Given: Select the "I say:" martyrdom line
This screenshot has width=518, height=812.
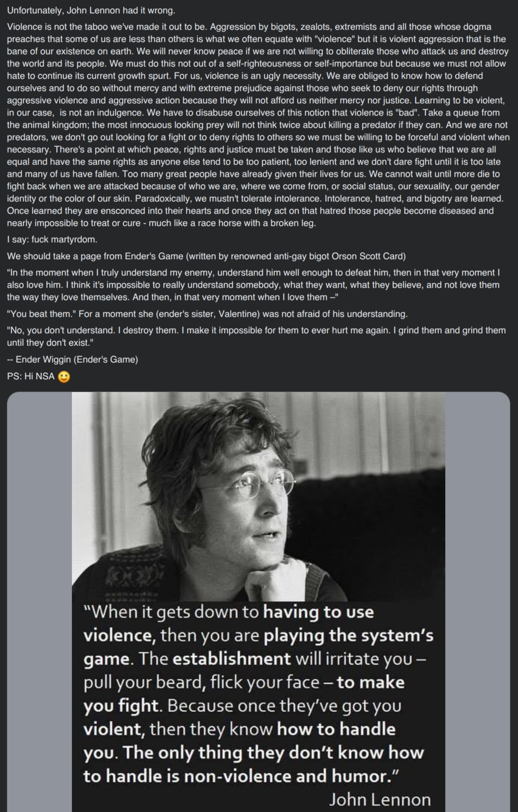Looking at the screenshot, I should (x=52, y=239).
